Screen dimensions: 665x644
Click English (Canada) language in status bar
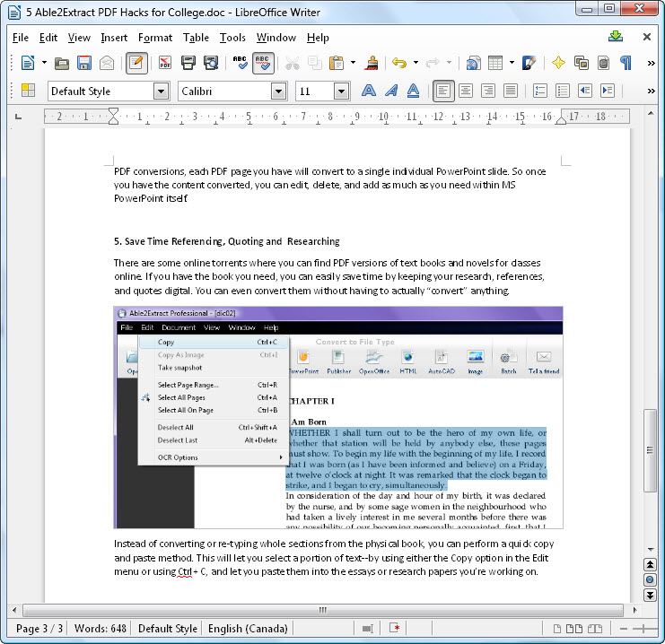(x=248, y=629)
